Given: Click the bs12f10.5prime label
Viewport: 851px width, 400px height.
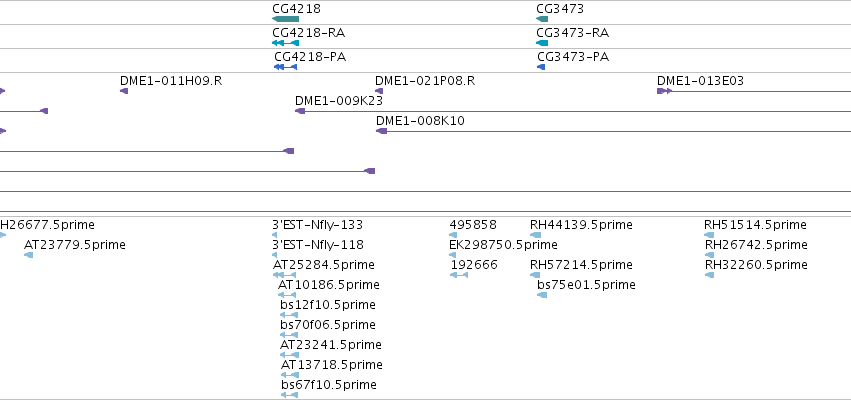Looking at the screenshot, I should (328, 305).
